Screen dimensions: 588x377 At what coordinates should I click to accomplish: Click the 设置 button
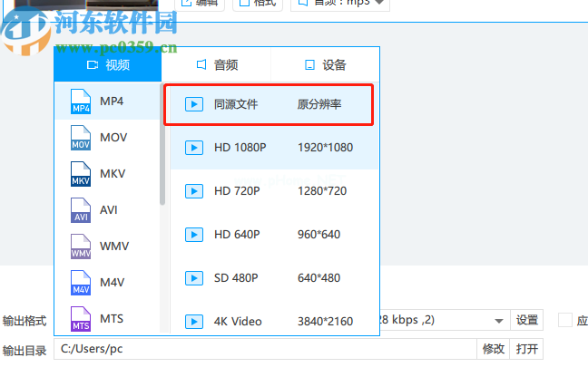click(527, 320)
